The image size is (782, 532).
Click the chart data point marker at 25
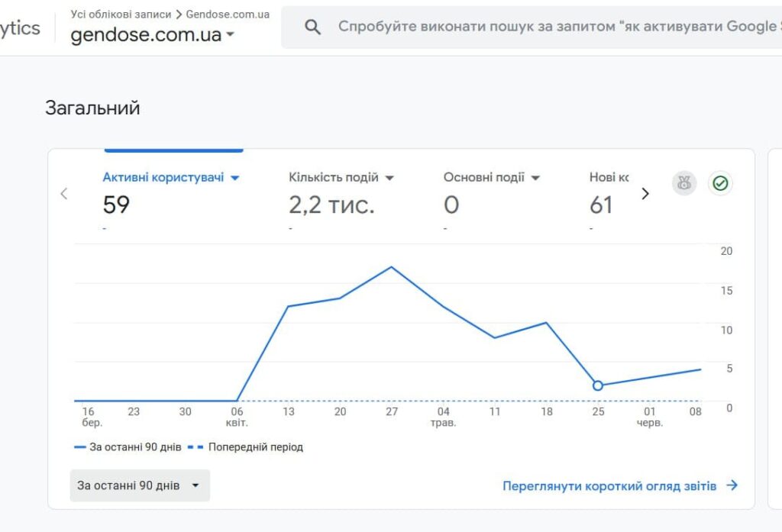coord(598,385)
